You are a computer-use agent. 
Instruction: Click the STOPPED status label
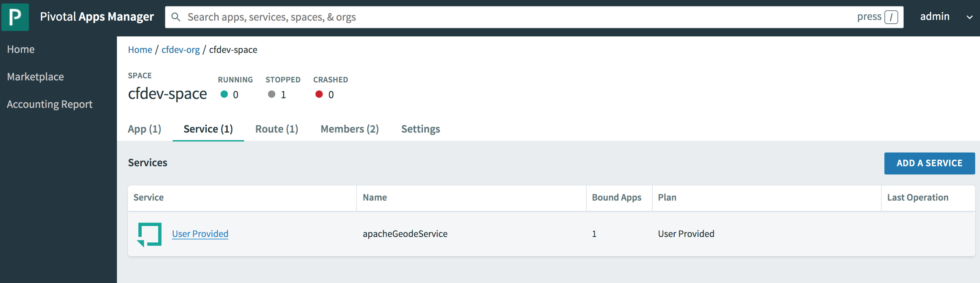[283, 80]
